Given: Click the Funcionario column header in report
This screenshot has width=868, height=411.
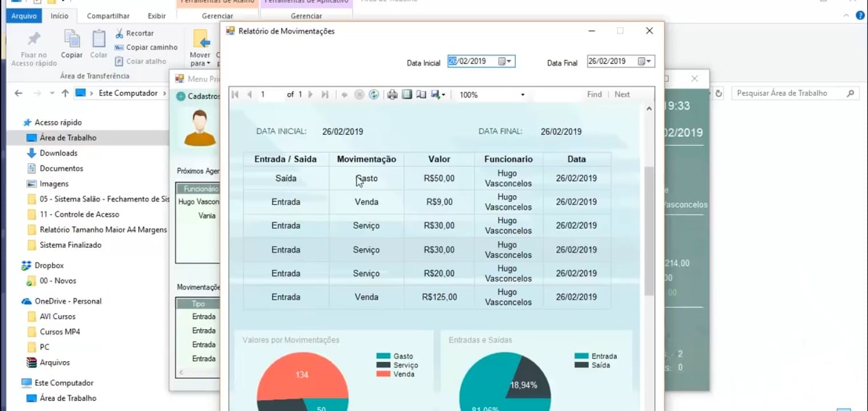Looking at the screenshot, I should tap(508, 159).
